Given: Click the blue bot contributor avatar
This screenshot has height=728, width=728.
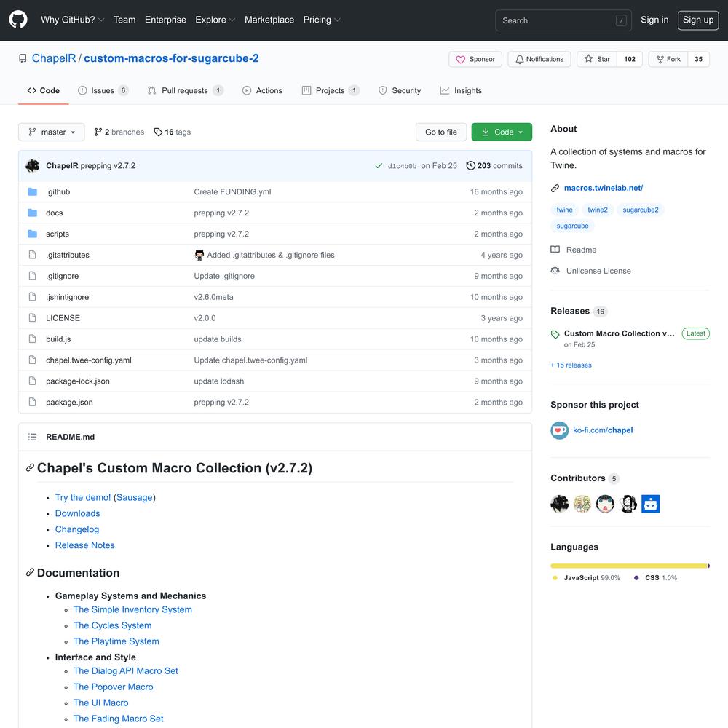Looking at the screenshot, I should 650,504.
